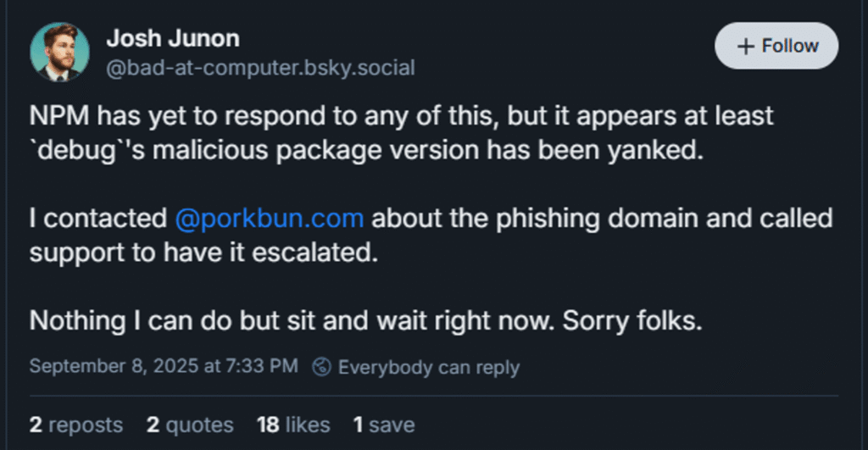The height and width of the screenshot is (450, 868).
Task: Follow Josh Junon
Action: click(776, 47)
